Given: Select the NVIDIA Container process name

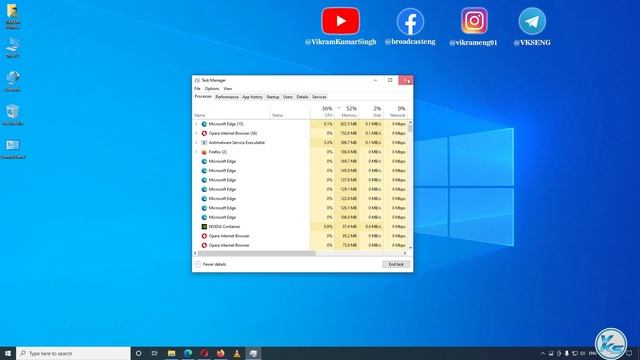Looking at the screenshot, I should point(224,227).
